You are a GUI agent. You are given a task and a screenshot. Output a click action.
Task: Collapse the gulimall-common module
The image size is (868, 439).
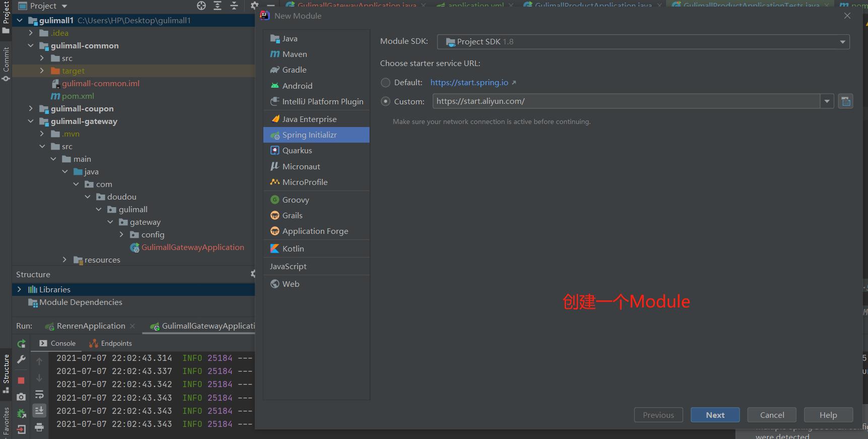(x=31, y=46)
